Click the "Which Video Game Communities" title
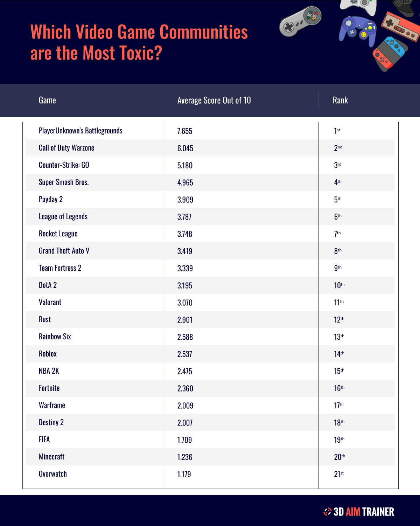Screen dimensions: 420x526 tap(139, 33)
